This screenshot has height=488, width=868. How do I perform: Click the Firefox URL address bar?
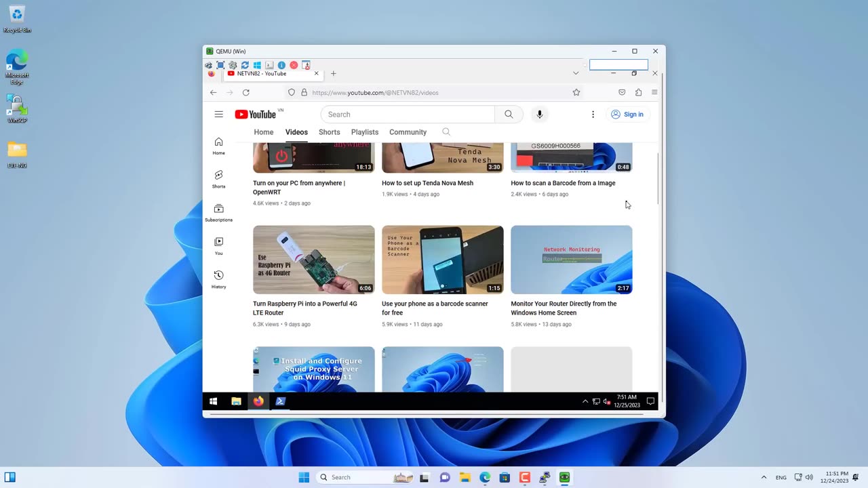coord(434,92)
